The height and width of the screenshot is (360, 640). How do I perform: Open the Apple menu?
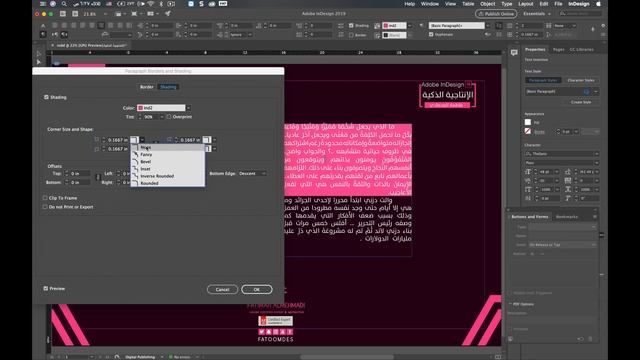(x=599, y=4)
